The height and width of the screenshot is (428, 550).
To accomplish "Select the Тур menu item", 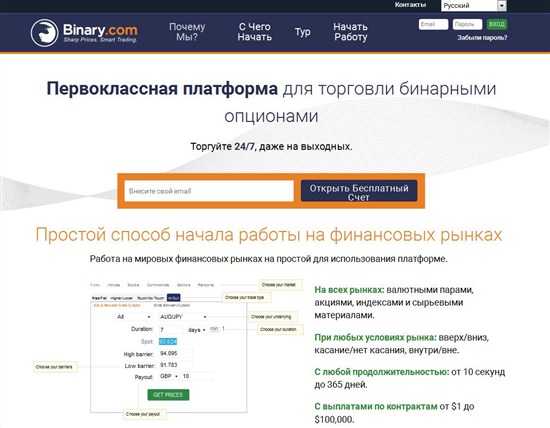I will [302, 32].
